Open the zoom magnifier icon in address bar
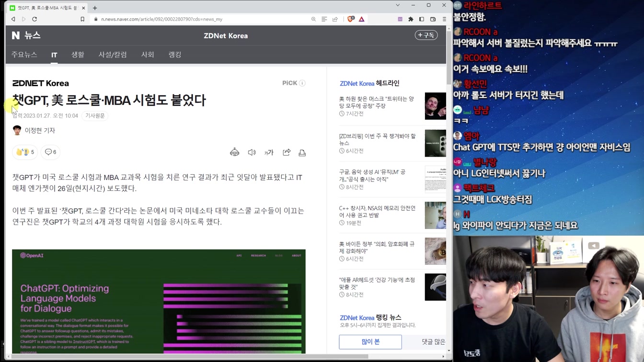Screen dimensions: 644x362 313,19
